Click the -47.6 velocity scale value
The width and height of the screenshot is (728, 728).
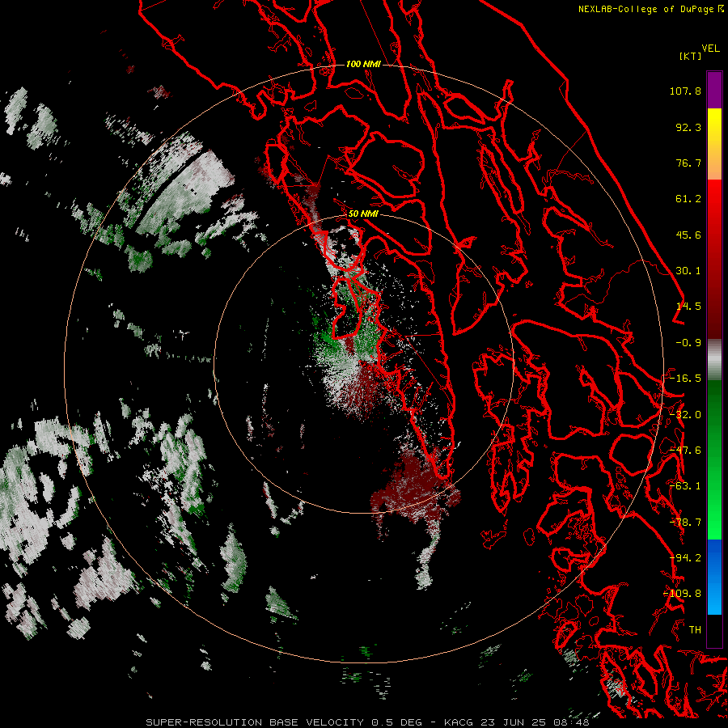coord(685,451)
